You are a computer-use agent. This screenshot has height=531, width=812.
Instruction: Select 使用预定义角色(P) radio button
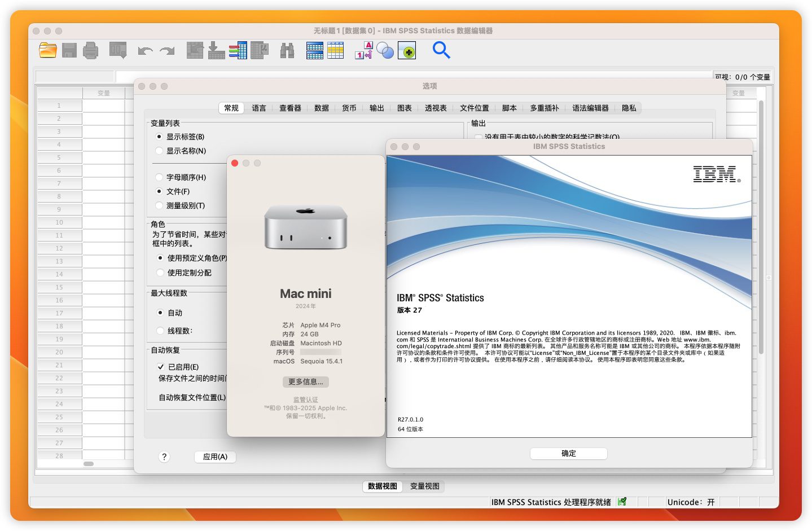pyautogui.click(x=160, y=258)
